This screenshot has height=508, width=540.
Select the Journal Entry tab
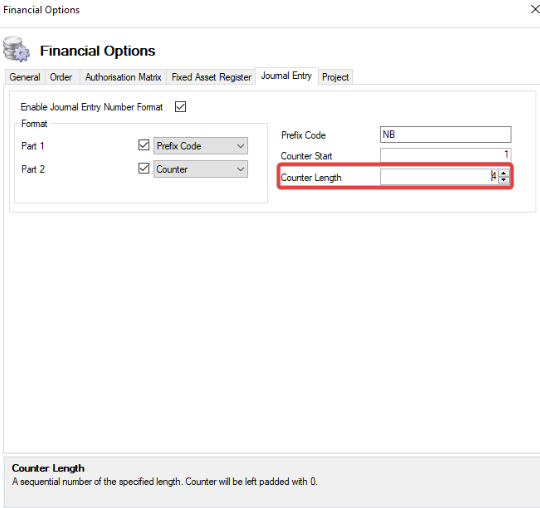point(287,76)
